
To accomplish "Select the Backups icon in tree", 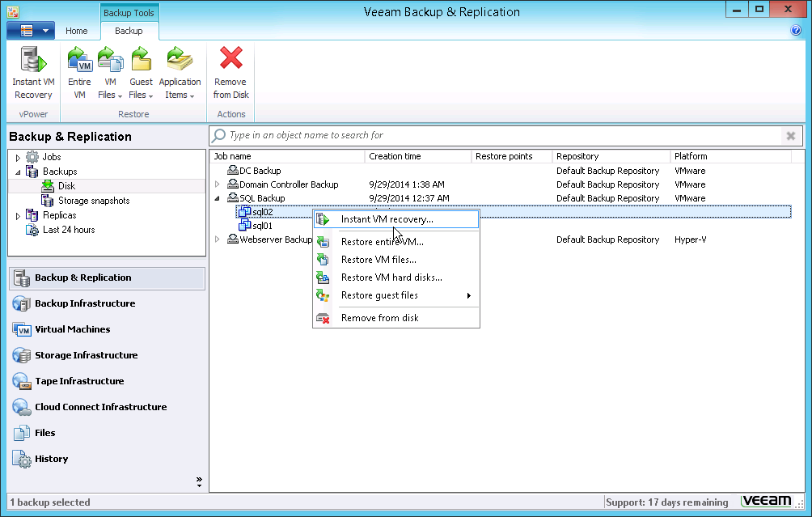I will point(32,172).
